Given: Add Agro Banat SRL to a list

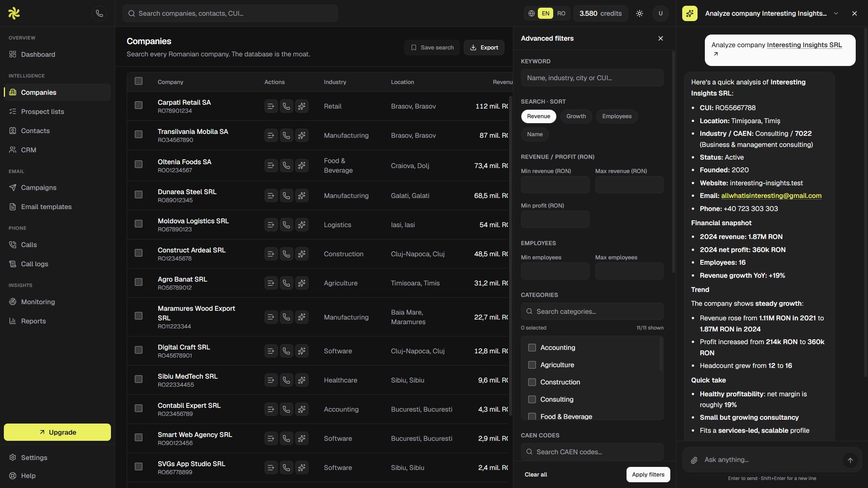Looking at the screenshot, I should [271, 283].
